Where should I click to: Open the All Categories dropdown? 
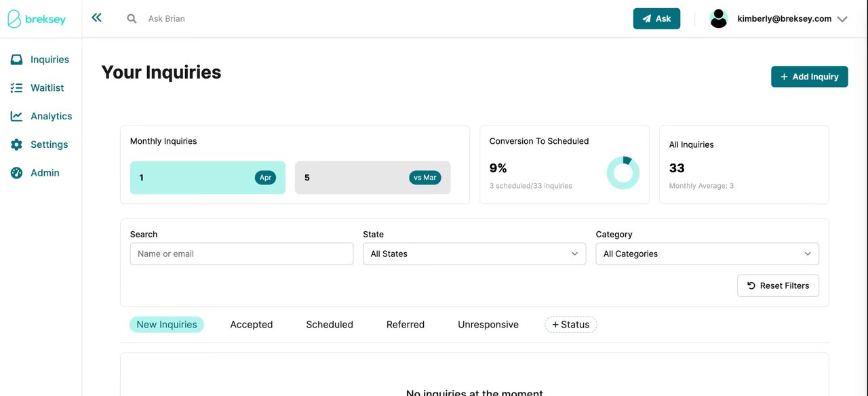click(707, 254)
